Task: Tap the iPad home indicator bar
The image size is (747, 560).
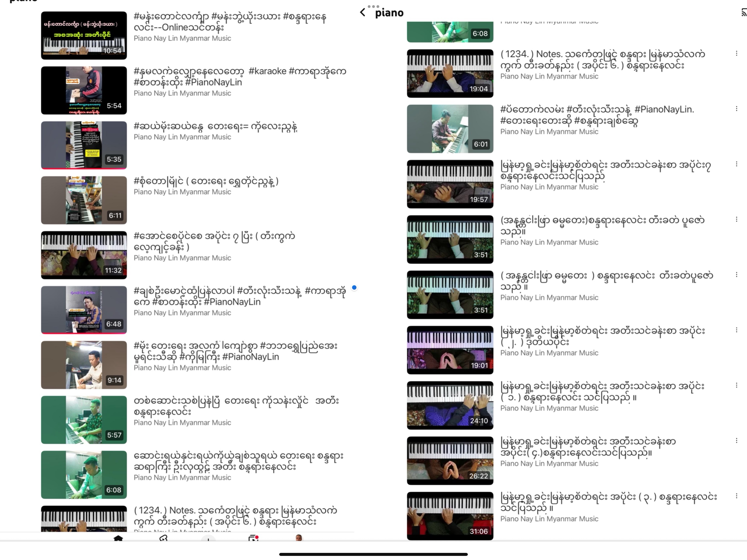Action: 373,554
